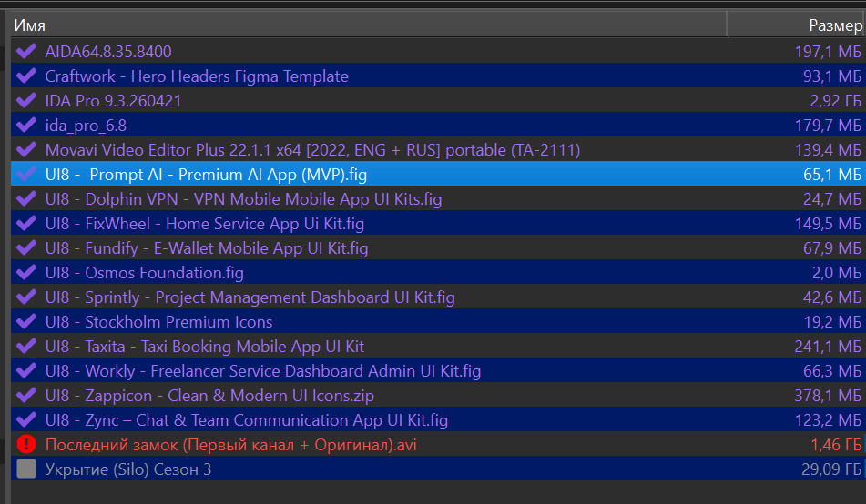Click the red error icon for Последний замок
Screen dimensions: 866x504
point(26,444)
